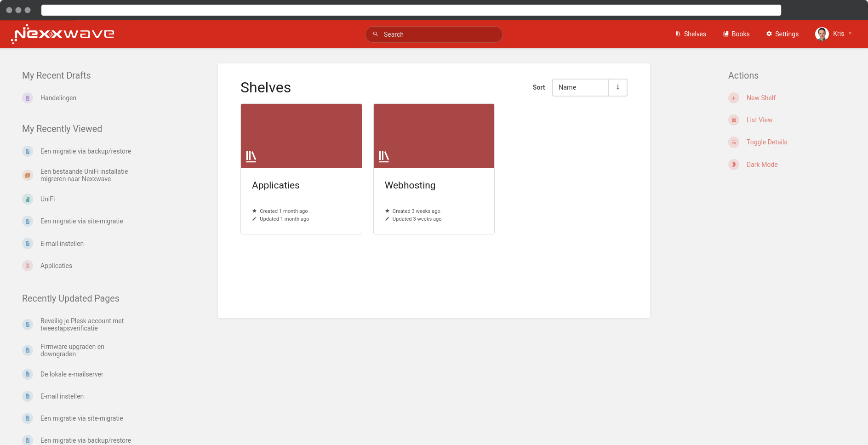Open 'E-mail instellen' under Recently Updated Pages

[x=62, y=396]
